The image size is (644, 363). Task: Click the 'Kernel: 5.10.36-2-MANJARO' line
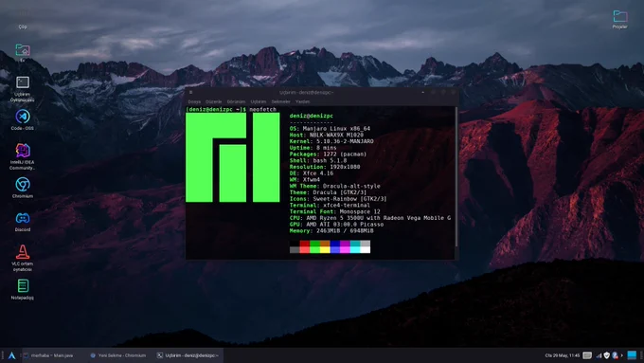331,141
